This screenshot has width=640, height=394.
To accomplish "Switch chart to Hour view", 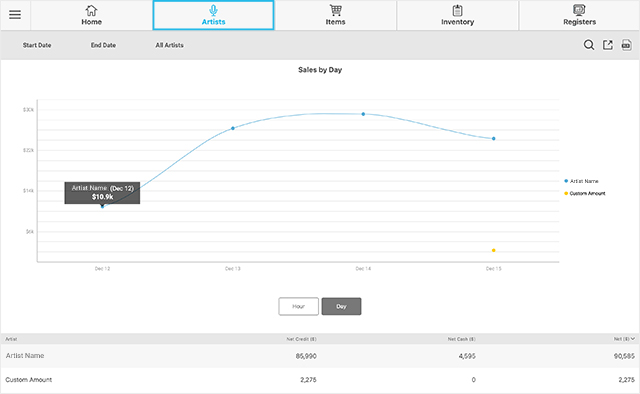I will coord(298,306).
